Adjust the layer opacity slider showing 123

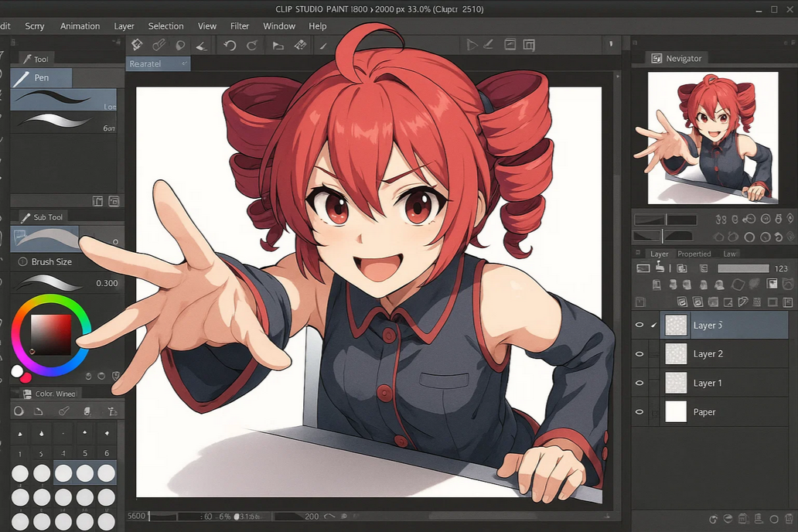coord(743,268)
